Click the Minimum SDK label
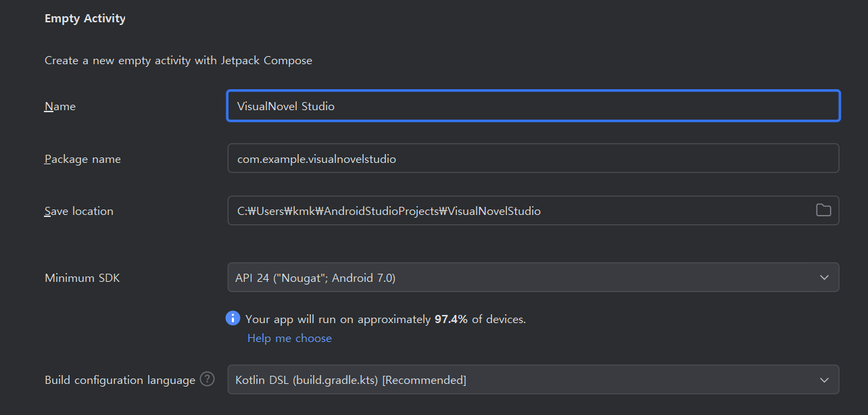Image resolution: width=868 pixels, height=415 pixels. 82,278
